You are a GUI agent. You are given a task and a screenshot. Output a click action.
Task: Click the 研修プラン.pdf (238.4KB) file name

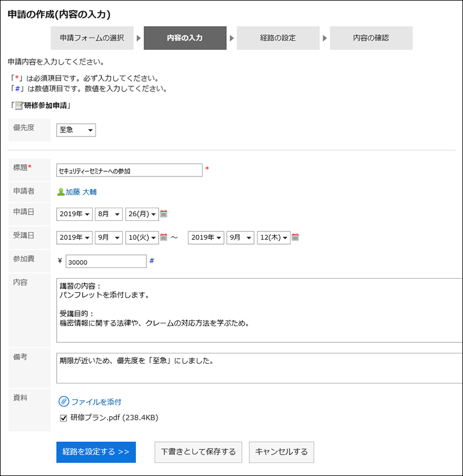(x=114, y=418)
